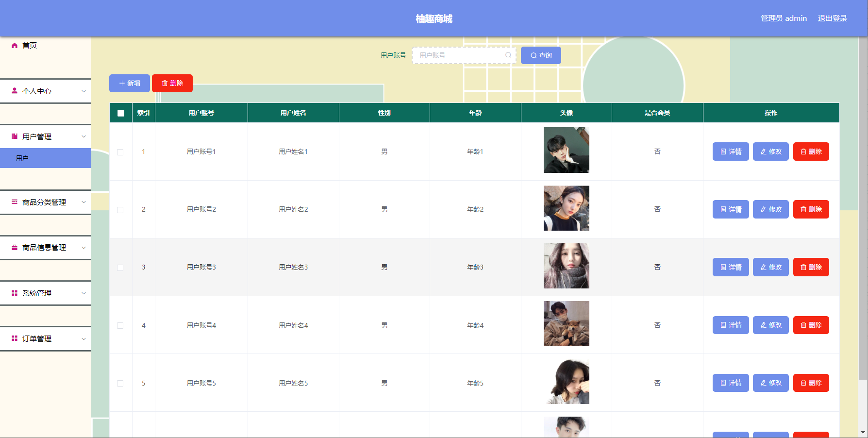Click the home icon beside 首页
This screenshot has height=438, width=868.
pos(14,45)
